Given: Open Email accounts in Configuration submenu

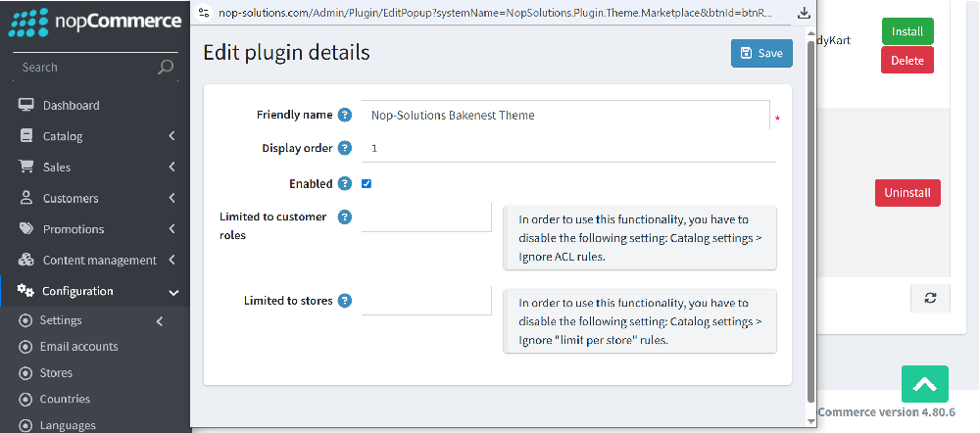Looking at the screenshot, I should click(x=78, y=347).
